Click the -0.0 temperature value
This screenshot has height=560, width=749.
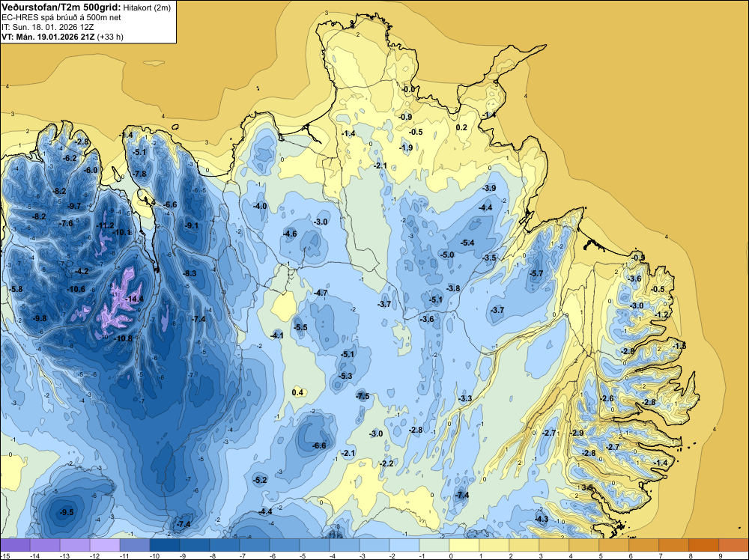tap(408, 90)
